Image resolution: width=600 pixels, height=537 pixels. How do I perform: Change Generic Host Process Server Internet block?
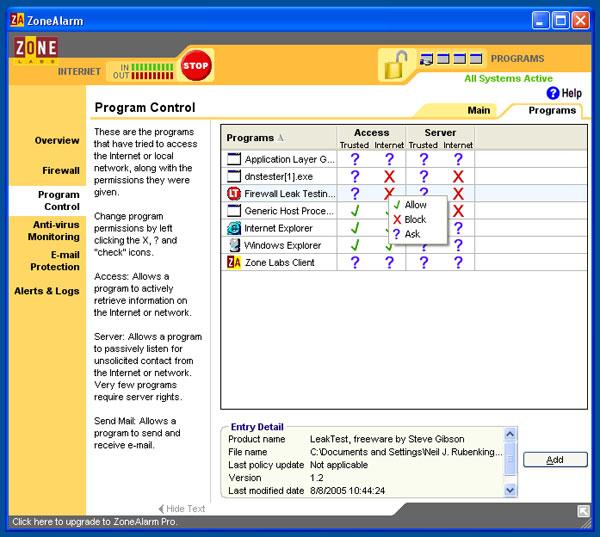(458, 211)
